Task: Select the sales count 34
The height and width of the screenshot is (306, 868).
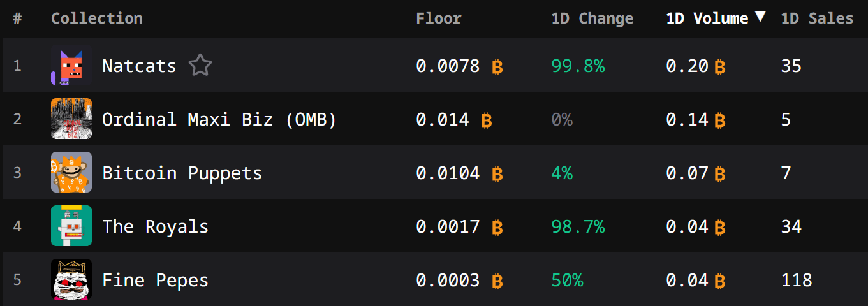Action: (x=791, y=226)
